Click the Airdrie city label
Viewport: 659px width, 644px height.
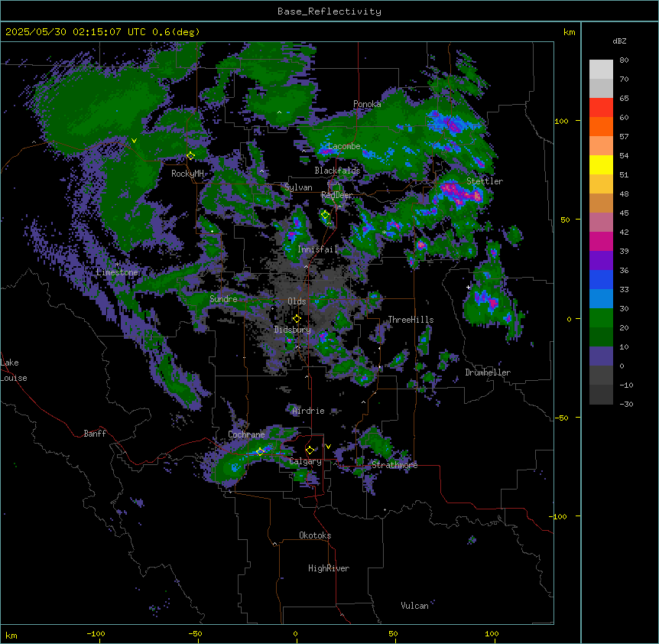pyautogui.click(x=309, y=411)
